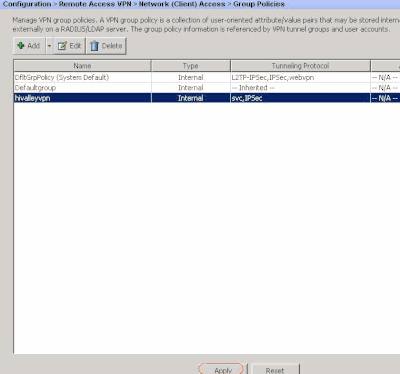Click the svc,IPSec tunneling protocol cell
Screen dimensions: 400x374
(x=300, y=98)
